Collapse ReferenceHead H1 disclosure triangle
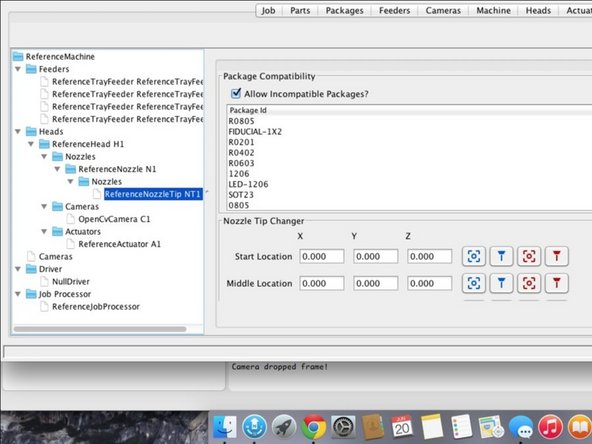The image size is (592, 444). point(31,144)
